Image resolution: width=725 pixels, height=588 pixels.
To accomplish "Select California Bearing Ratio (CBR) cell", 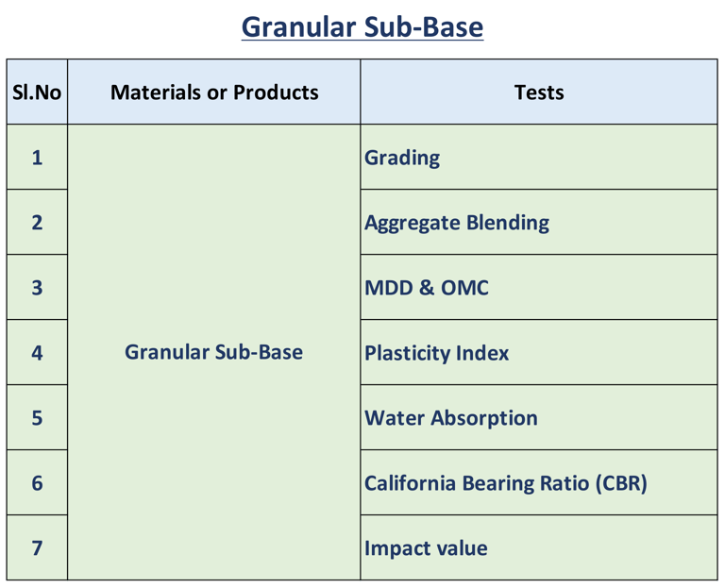I will pos(539,483).
